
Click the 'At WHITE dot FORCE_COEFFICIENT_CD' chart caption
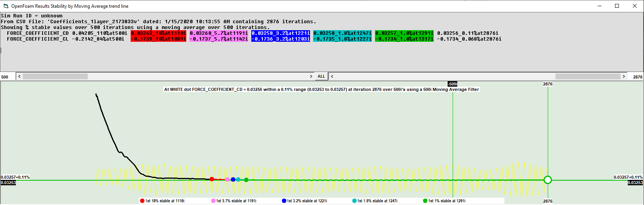[322, 89]
